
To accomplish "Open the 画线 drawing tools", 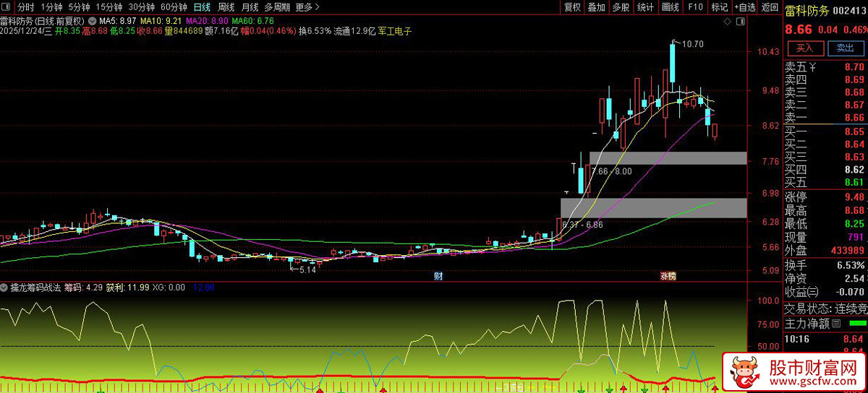I will pyautogui.click(x=671, y=7).
